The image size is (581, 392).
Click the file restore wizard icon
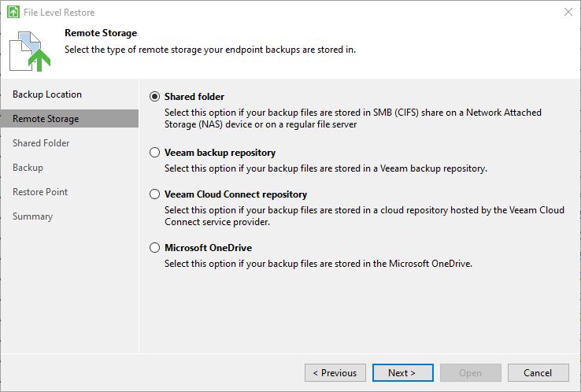(30, 51)
